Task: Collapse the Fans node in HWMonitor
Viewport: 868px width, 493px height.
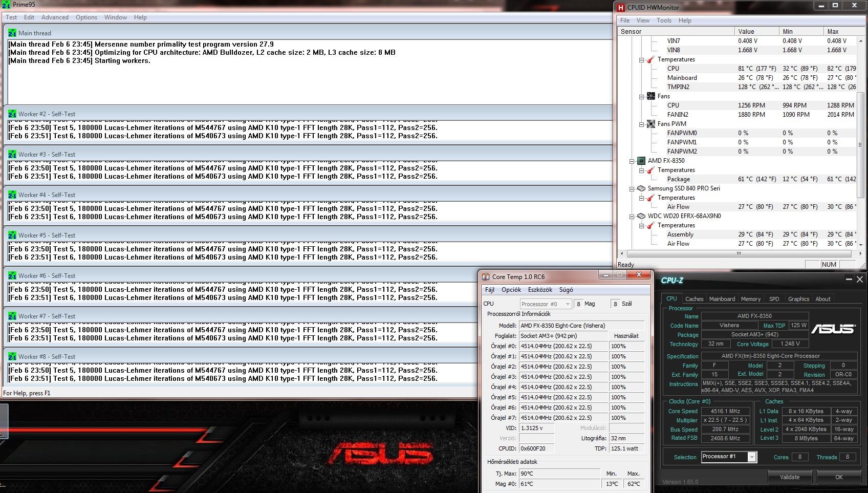Action: coord(641,96)
